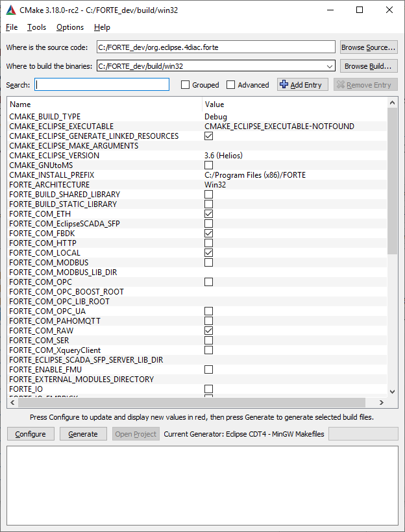Enable the FORTE_COM_MODBUS checkbox

tap(209, 263)
